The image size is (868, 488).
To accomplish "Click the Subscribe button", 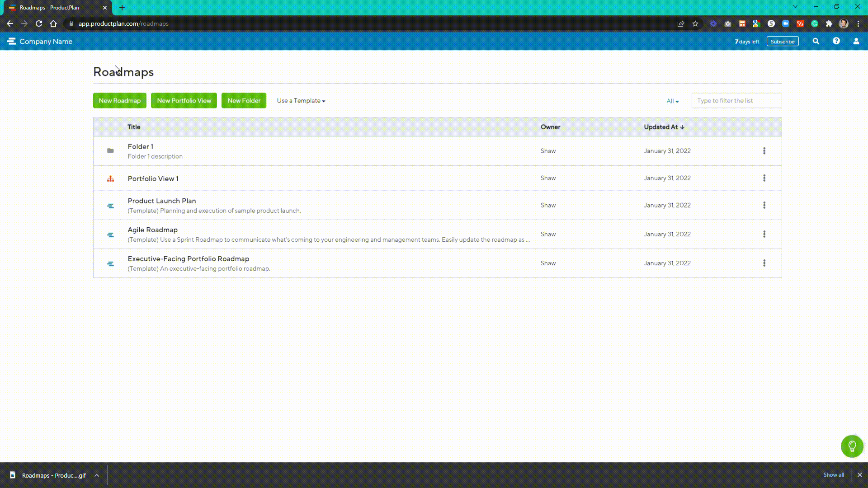I will coord(783,42).
